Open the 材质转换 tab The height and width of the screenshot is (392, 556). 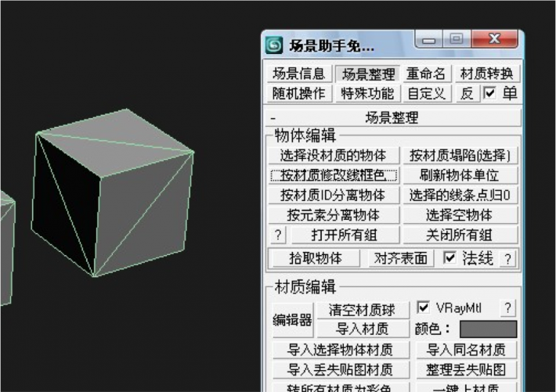[x=486, y=74]
